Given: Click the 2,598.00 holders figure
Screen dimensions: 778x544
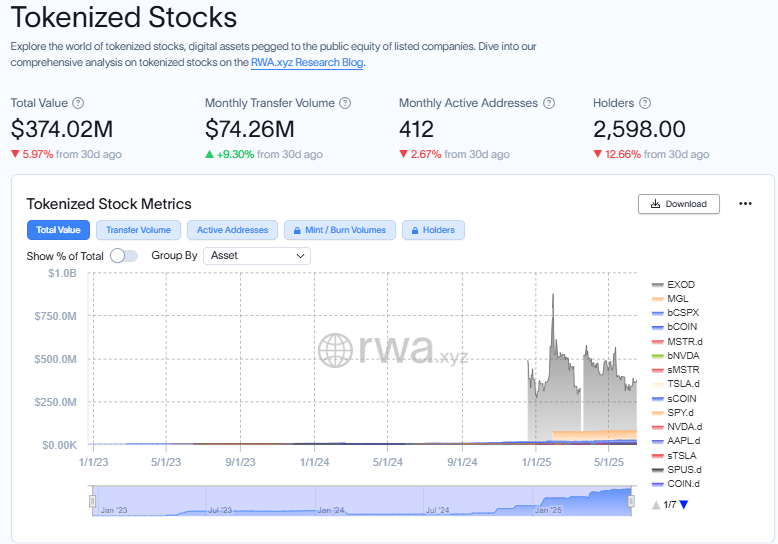Looking at the screenshot, I should pos(639,129).
